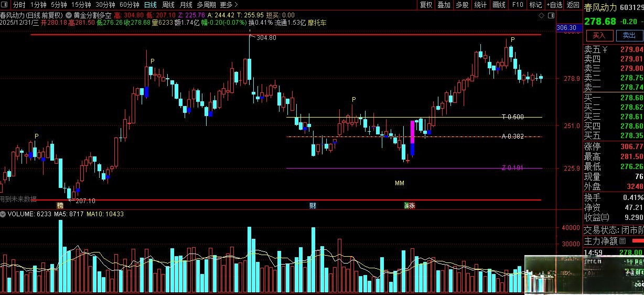Click the 返回 back button
The image size is (644, 295).
pyautogui.click(x=573, y=5)
